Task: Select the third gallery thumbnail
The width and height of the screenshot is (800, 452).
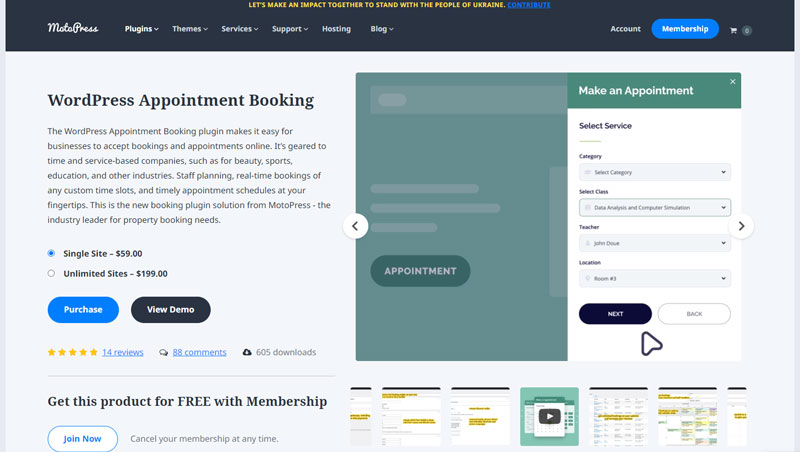Action: [480, 416]
